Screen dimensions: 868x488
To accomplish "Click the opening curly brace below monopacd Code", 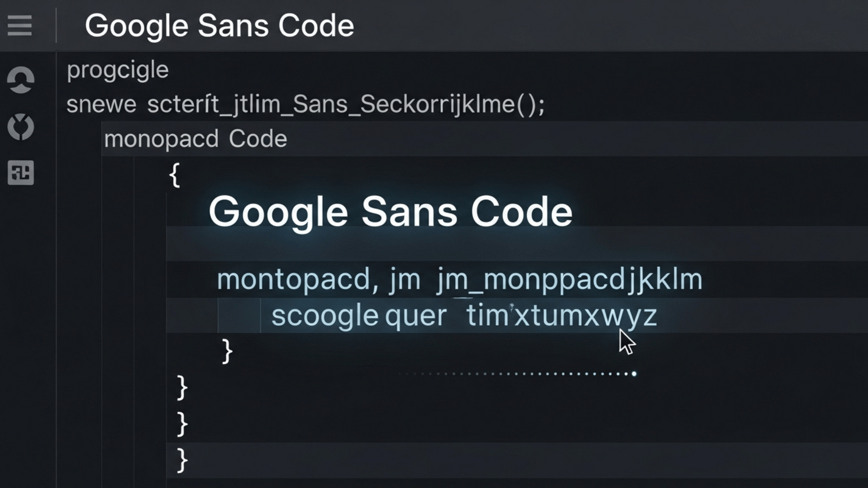I will coord(174,175).
